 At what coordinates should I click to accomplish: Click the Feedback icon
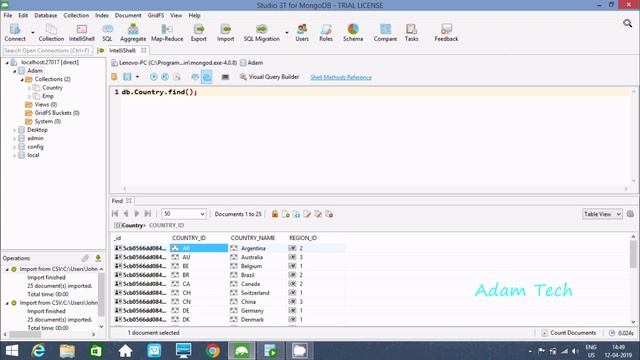coord(446,33)
